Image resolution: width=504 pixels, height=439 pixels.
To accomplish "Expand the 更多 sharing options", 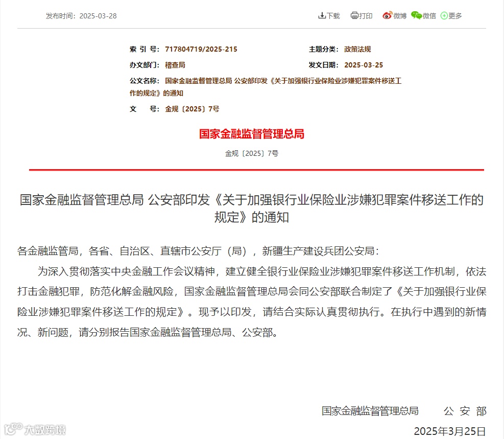I will (455, 16).
